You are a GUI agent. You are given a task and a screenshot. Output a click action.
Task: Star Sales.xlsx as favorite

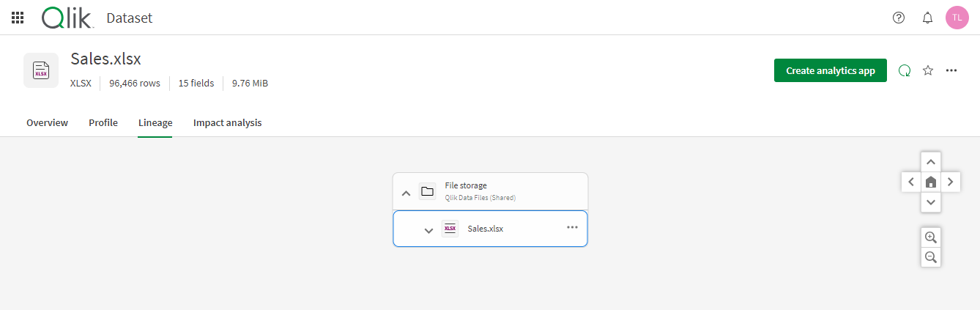(928, 70)
